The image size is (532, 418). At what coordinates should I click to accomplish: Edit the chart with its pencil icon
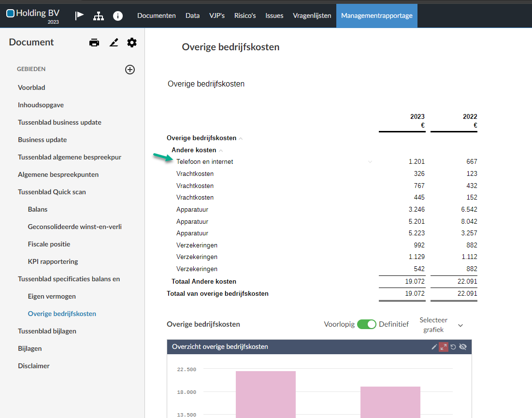(434, 347)
